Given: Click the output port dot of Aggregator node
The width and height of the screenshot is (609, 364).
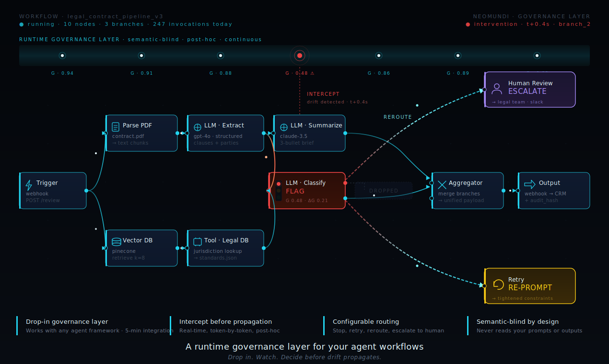Looking at the screenshot, I should [504, 191].
